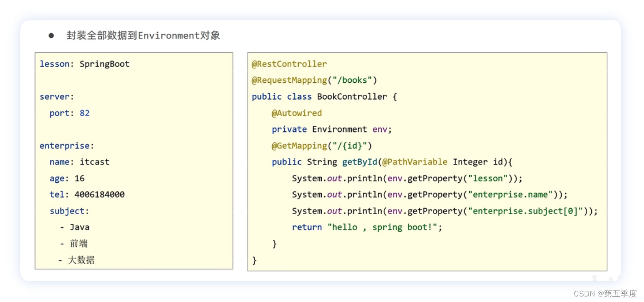Select the 'name: itcast' line
The height and width of the screenshot is (302, 644).
pyautogui.click(x=80, y=162)
